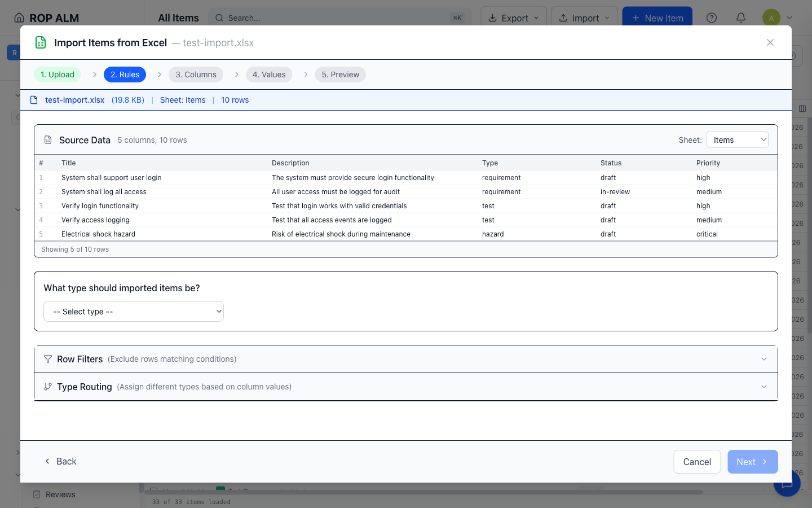Open the Import menu in background toolbar
Image resolution: width=812 pixels, height=508 pixels.
point(584,17)
